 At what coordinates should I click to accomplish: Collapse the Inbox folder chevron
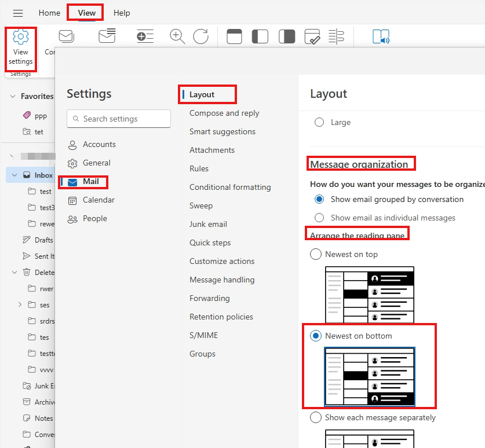pos(14,175)
